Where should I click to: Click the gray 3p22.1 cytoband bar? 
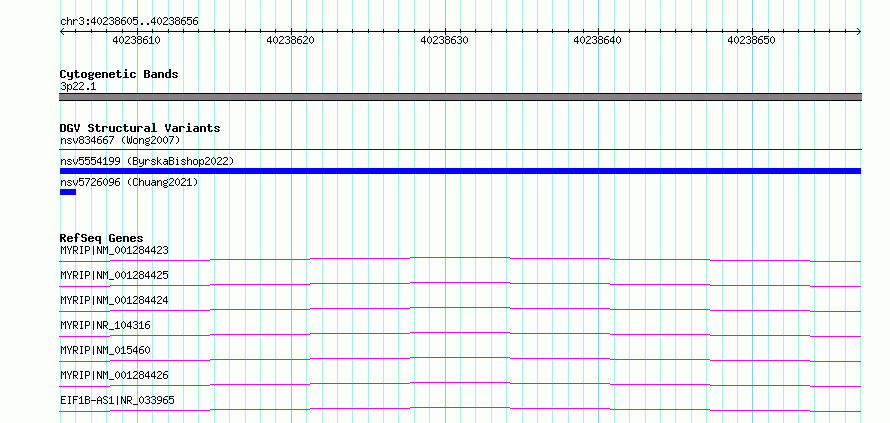[460, 97]
